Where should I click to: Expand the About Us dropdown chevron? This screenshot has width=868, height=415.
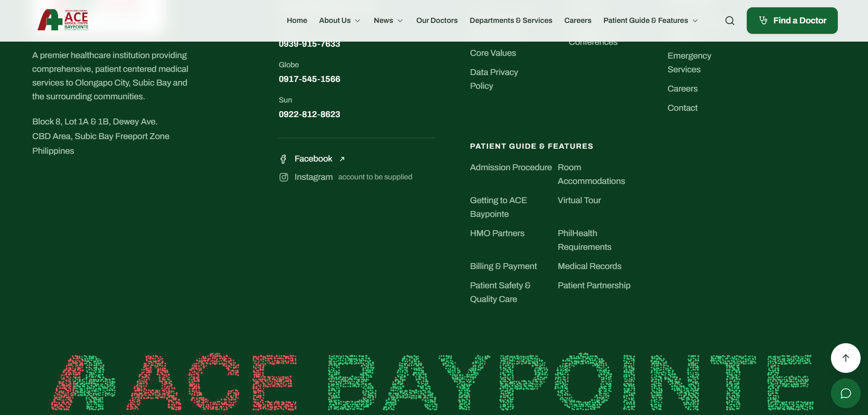point(358,21)
